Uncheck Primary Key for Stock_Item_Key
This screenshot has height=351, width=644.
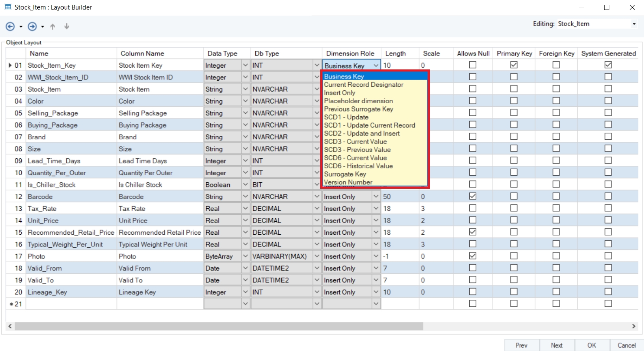514,65
